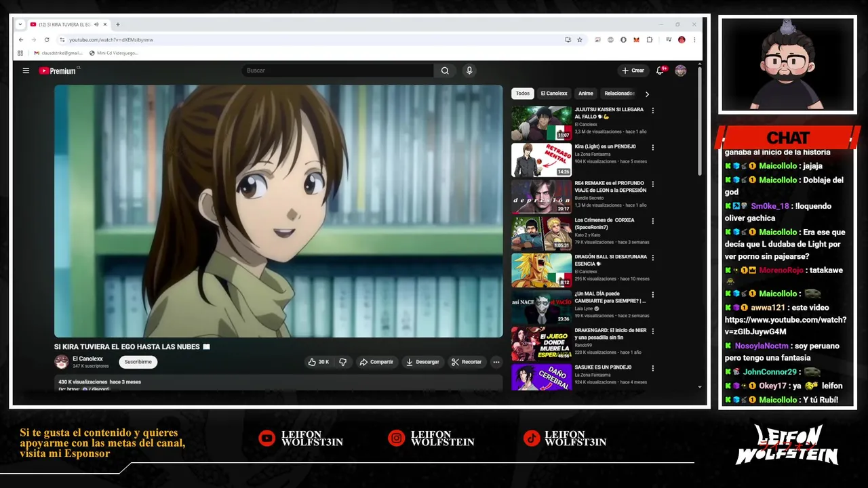Click site info icon in address bar
Image resolution: width=868 pixels, height=488 pixels.
click(x=62, y=40)
